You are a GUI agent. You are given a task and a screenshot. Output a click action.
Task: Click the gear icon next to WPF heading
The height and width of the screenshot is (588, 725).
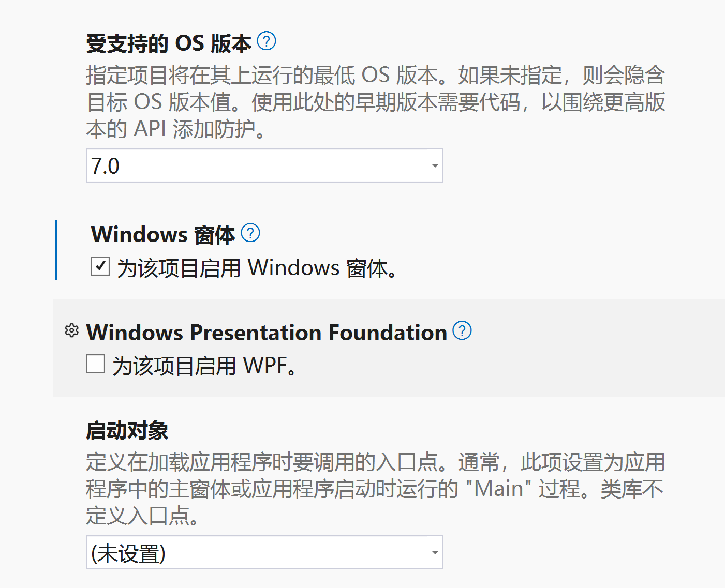(x=71, y=330)
